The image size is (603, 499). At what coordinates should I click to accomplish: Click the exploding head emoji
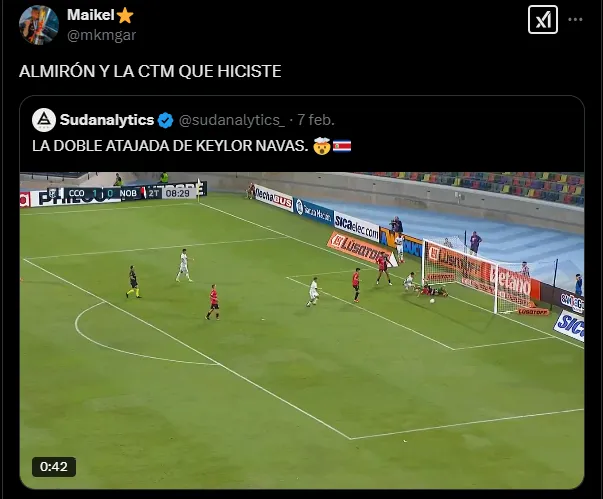coord(321,146)
